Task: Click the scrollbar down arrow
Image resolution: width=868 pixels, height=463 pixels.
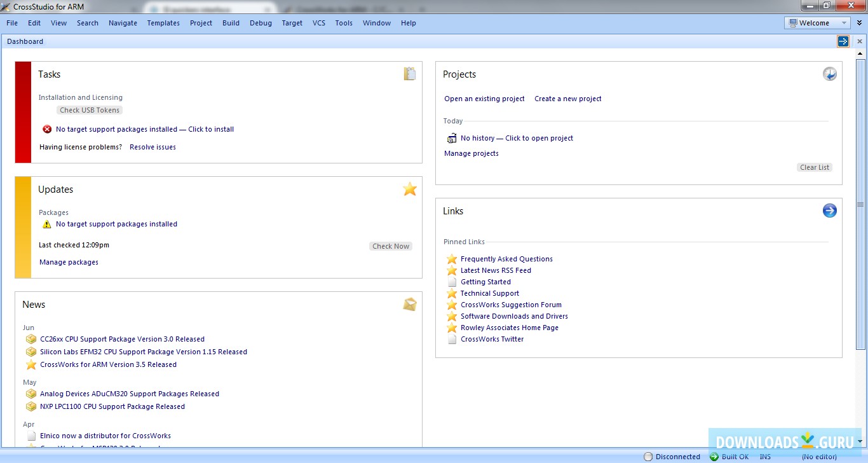Action: tap(860, 441)
